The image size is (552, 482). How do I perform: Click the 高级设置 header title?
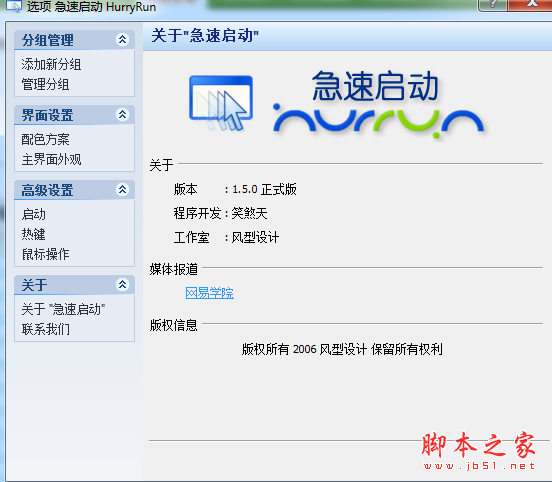click(48, 190)
